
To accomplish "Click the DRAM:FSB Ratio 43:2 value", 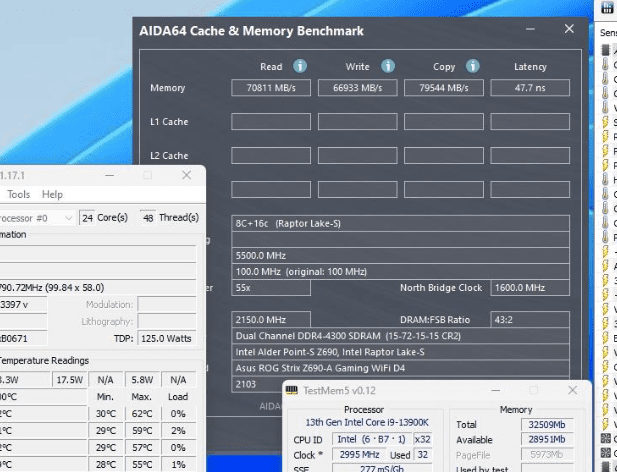I will click(530, 320).
